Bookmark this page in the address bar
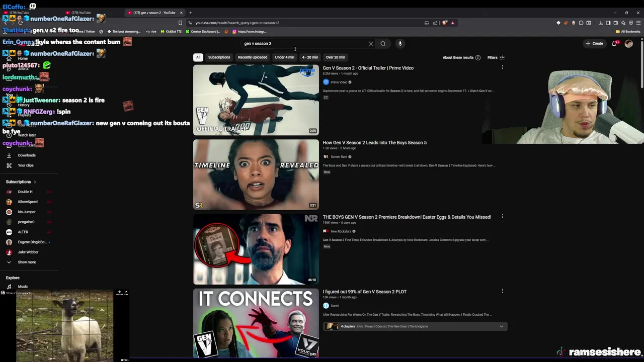 [x=180, y=23]
